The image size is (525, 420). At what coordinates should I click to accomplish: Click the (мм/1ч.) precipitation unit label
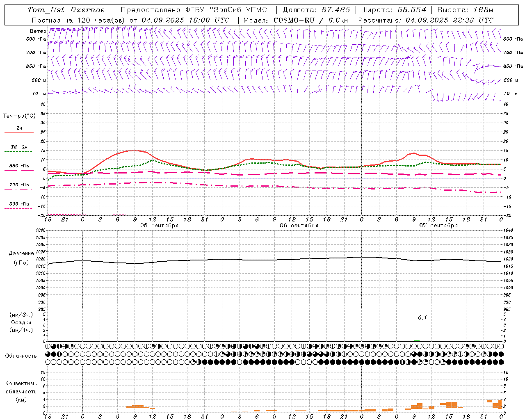point(21,330)
